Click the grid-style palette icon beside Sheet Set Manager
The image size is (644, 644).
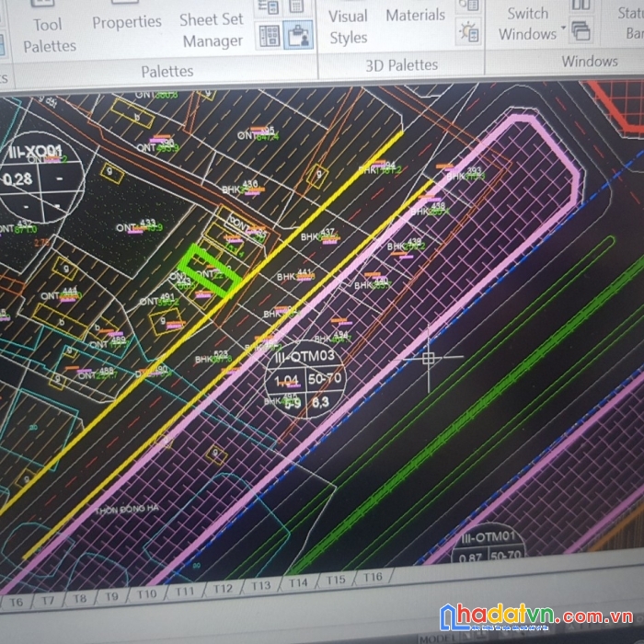(270, 35)
